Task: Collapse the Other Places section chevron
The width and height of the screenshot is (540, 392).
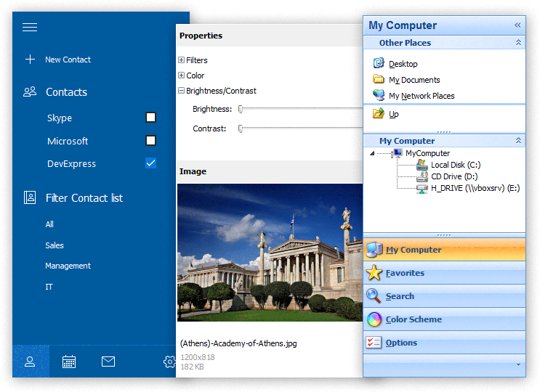Action: tap(518, 43)
